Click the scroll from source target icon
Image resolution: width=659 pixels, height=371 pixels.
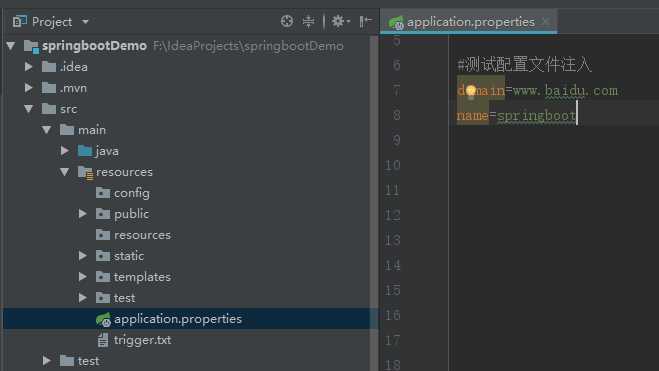point(287,21)
